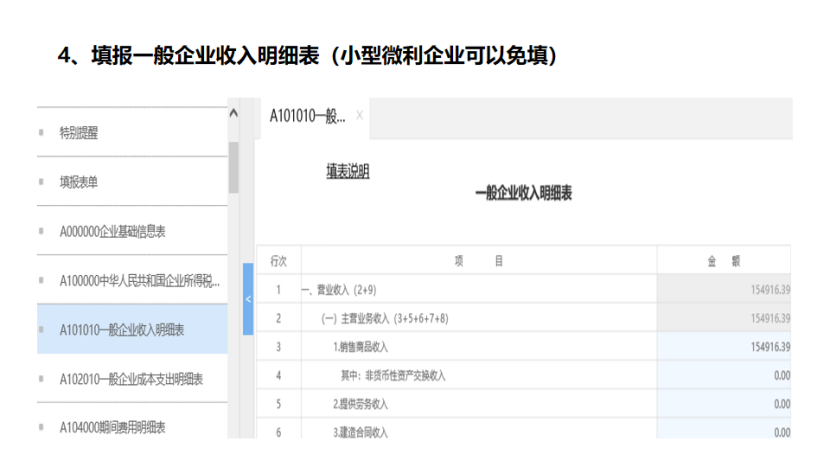This screenshot has width=831, height=468.
Task: Click the sidebar scroll up arrow
Action: pos(234,113)
